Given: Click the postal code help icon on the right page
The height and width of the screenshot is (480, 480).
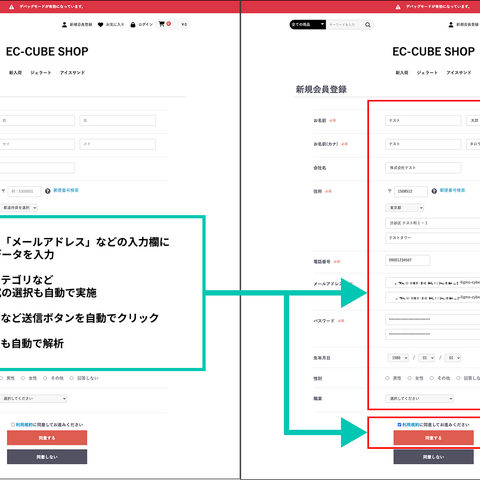Looking at the screenshot, I should (434, 191).
